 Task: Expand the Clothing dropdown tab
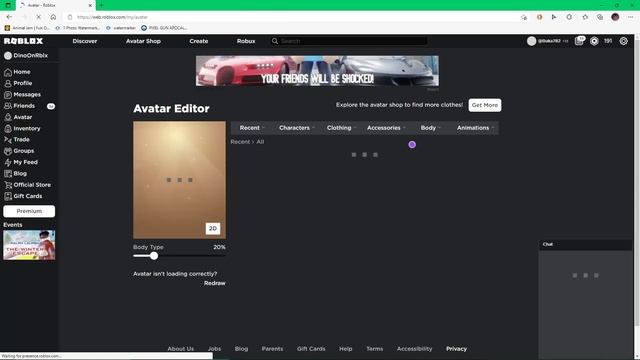pos(342,128)
